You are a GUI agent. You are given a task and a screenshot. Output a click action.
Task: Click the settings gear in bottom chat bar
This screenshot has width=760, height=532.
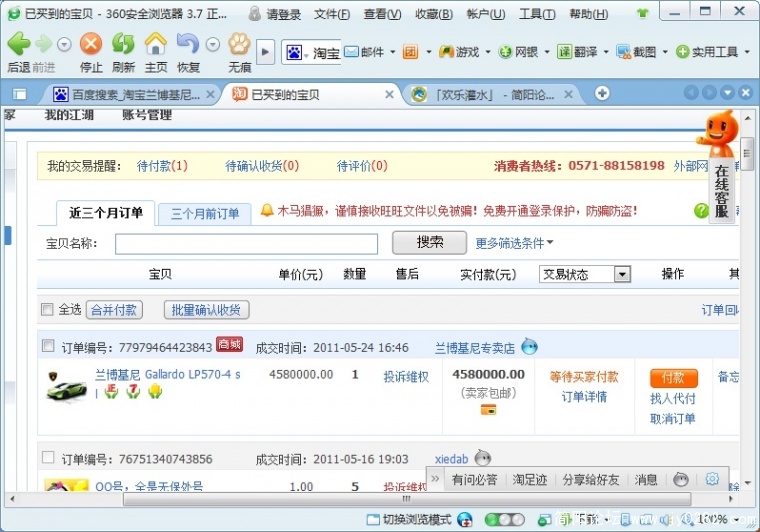[x=712, y=479]
